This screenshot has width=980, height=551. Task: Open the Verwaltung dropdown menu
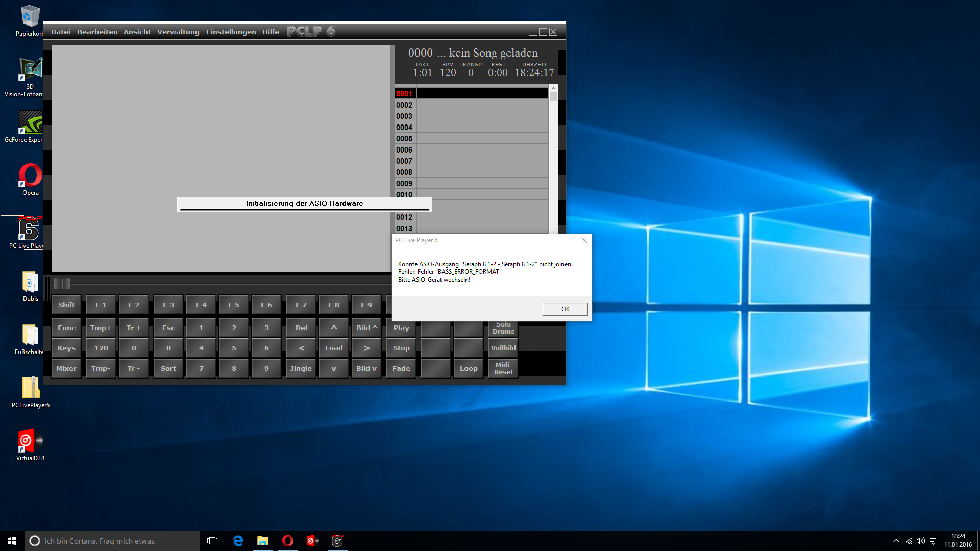coord(178,31)
